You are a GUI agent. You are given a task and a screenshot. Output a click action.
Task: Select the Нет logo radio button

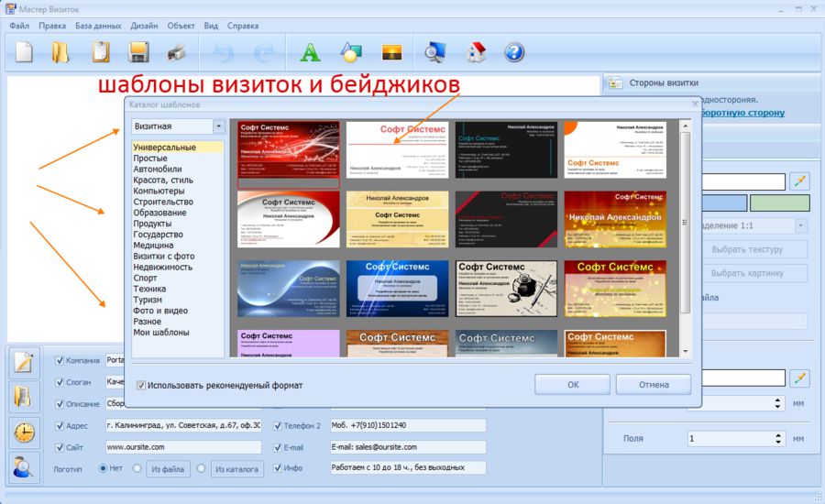pyautogui.click(x=103, y=467)
